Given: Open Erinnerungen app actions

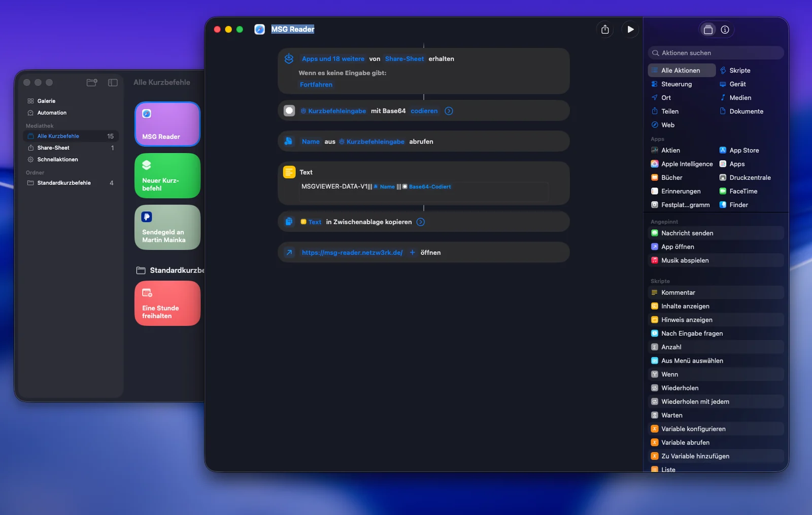Looking at the screenshot, I should (x=682, y=191).
